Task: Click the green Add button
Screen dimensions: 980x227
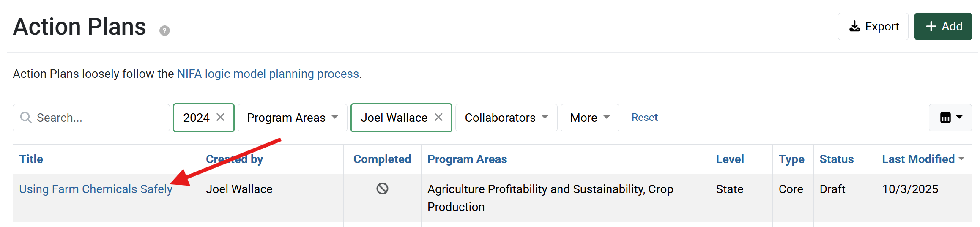Action: click(x=943, y=27)
